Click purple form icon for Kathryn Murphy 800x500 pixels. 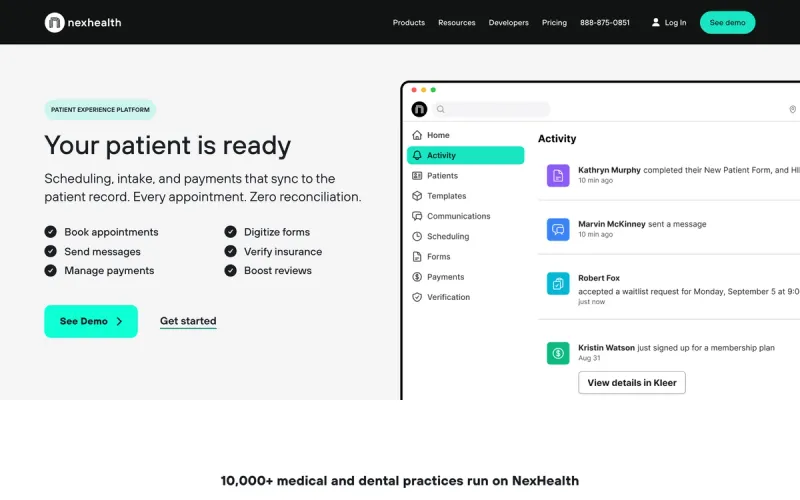(558, 176)
